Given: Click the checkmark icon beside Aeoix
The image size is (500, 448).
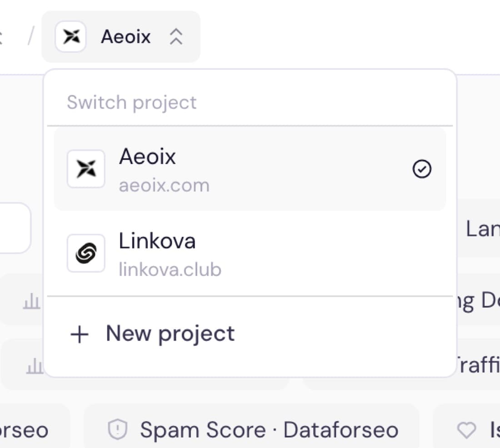Looking at the screenshot, I should 422,169.
